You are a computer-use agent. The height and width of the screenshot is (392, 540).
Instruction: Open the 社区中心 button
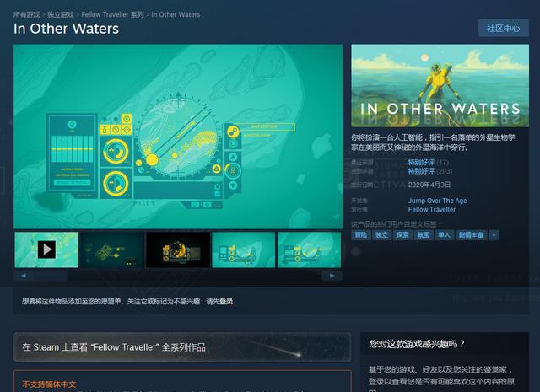(x=504, y=28)
